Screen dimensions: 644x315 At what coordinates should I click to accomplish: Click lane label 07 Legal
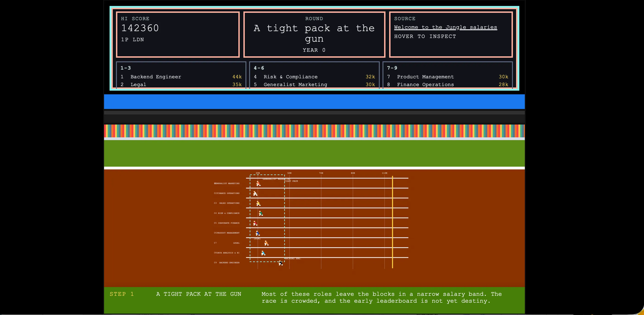[x=227, y=243]
